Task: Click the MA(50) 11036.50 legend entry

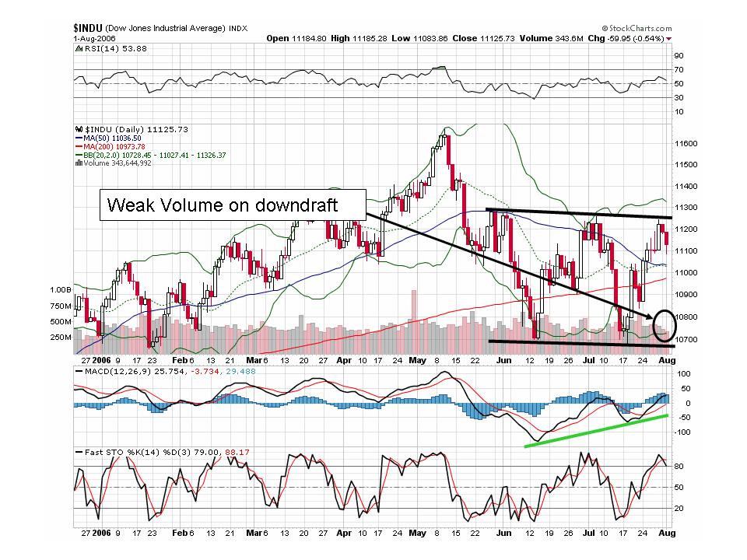Action: pos(112,138)
